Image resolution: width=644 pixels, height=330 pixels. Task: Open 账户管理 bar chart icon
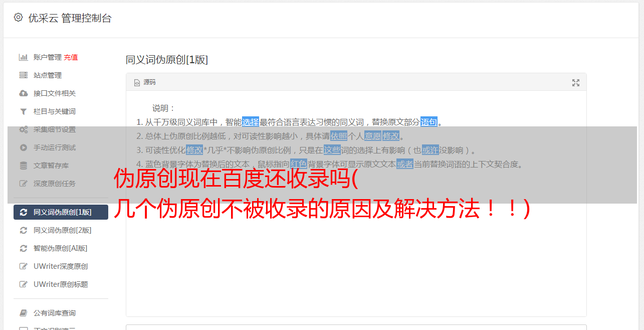(23, 57)
